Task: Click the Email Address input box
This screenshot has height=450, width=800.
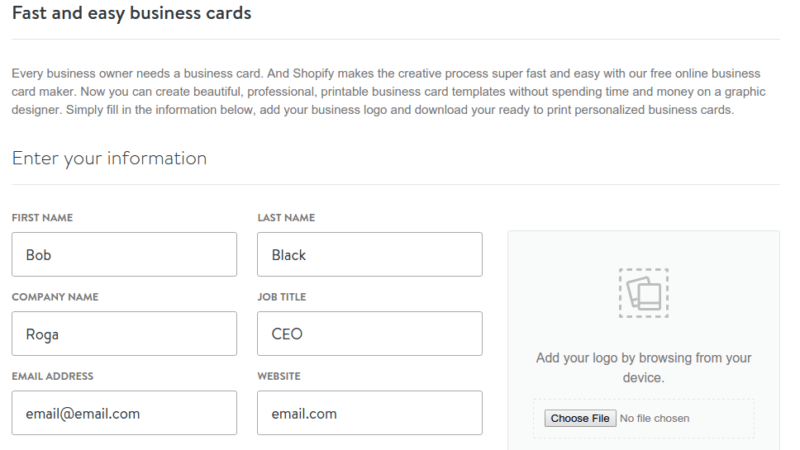Action: pos(125,413)
